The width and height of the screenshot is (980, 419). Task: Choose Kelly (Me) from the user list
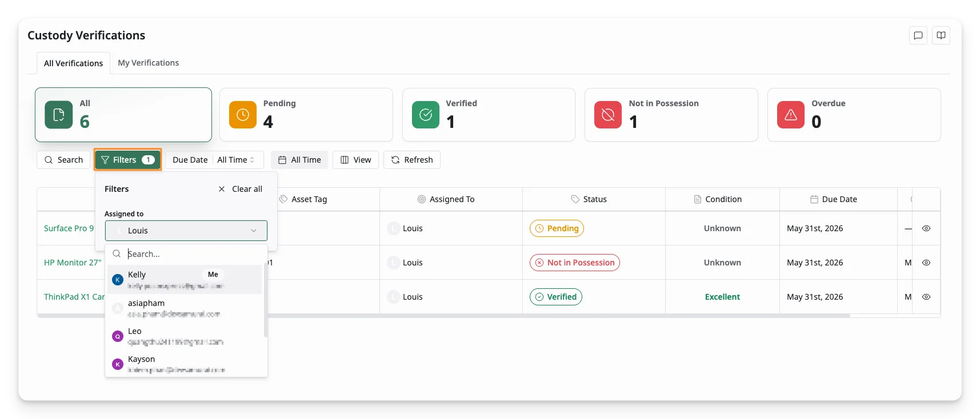(185, 280)
